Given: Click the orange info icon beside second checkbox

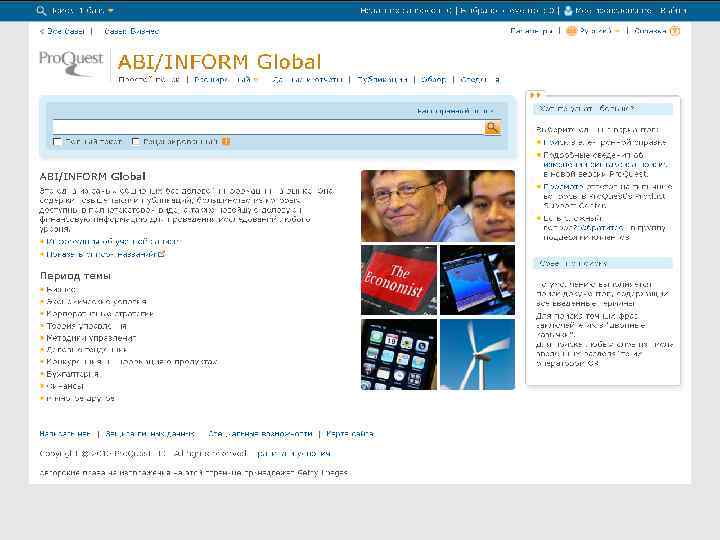Looking at the screenshot, I should [225, 141].
